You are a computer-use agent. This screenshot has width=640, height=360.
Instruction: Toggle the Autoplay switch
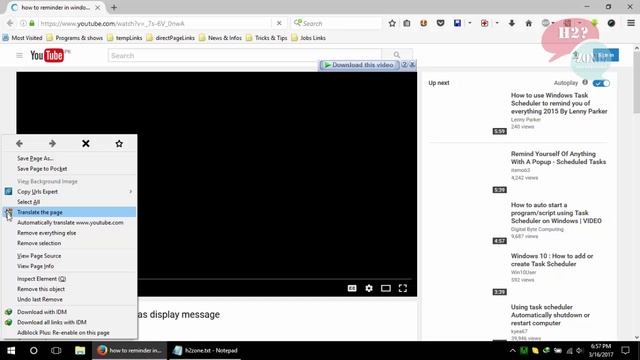(601, 83)
